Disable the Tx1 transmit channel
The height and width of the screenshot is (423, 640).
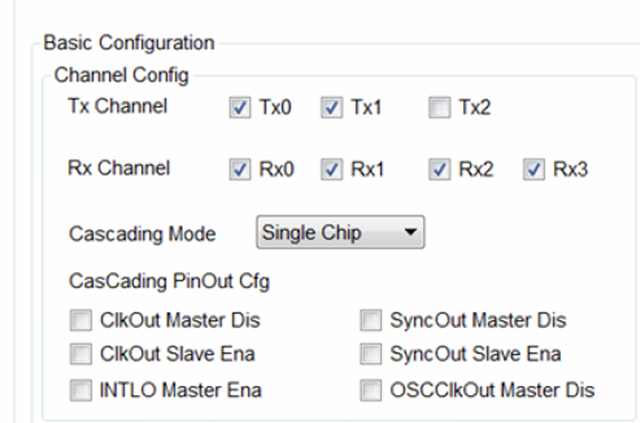pyautogui.click(x=331, y=106)
